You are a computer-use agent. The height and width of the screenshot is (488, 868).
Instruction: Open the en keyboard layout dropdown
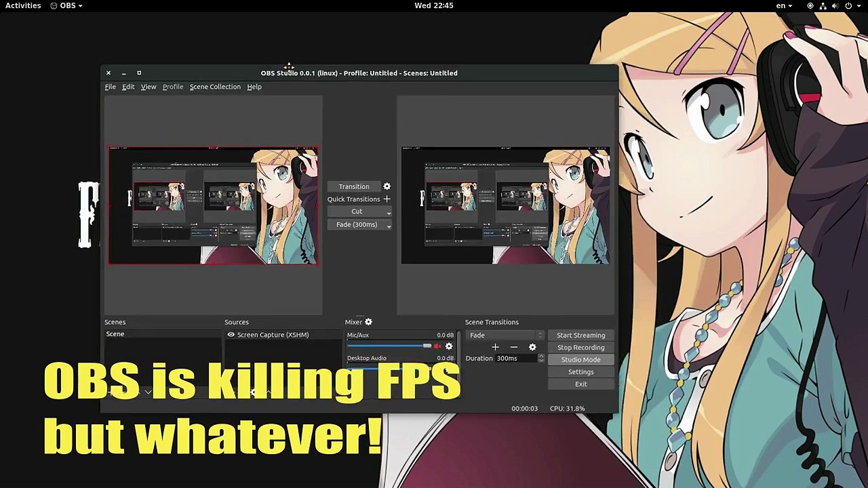click(784, 5)
